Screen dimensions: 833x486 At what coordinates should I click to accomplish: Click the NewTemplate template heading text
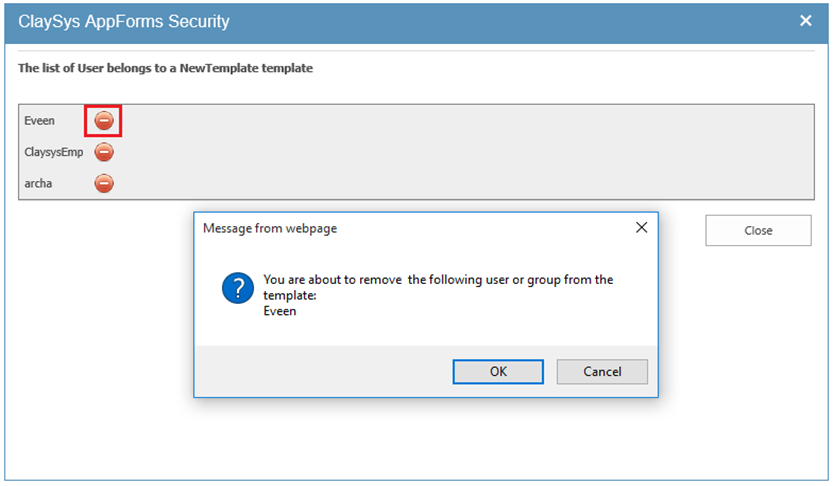click(x=165, y=69)
